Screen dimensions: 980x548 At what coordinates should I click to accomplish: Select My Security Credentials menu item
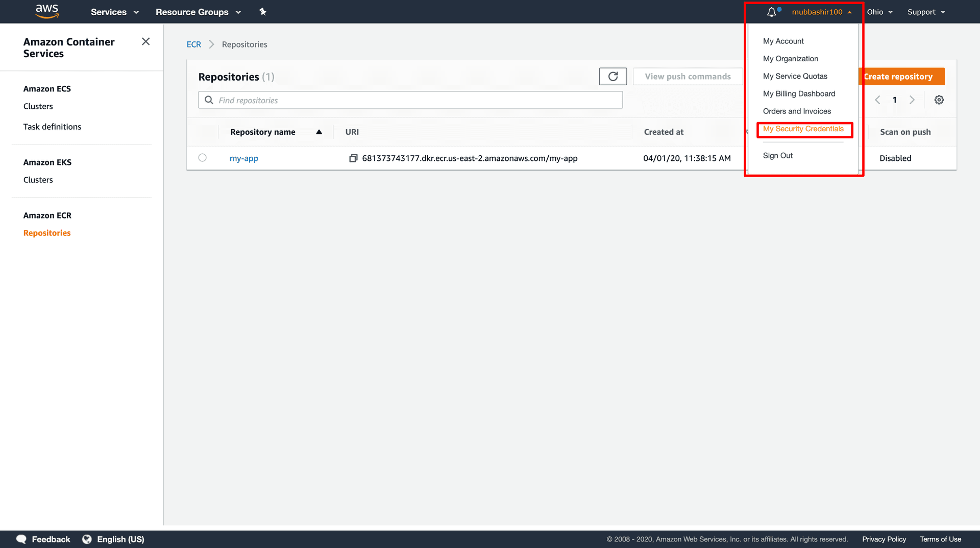click(803, 129)
